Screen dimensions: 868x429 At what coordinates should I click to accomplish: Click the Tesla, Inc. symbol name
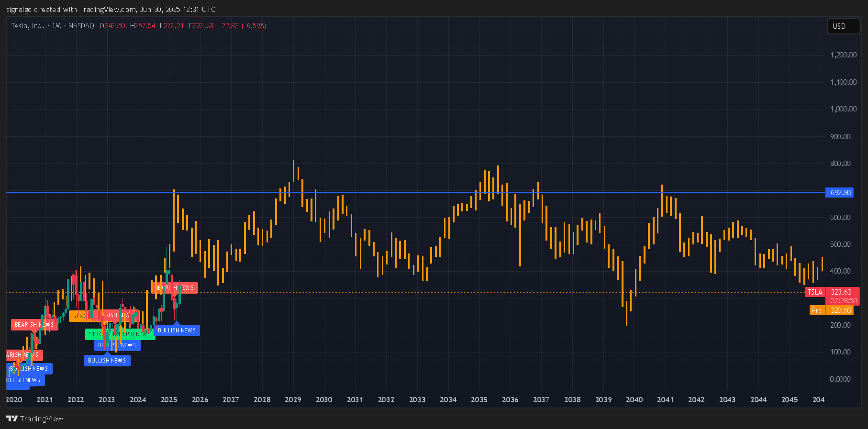click(28, 26)
